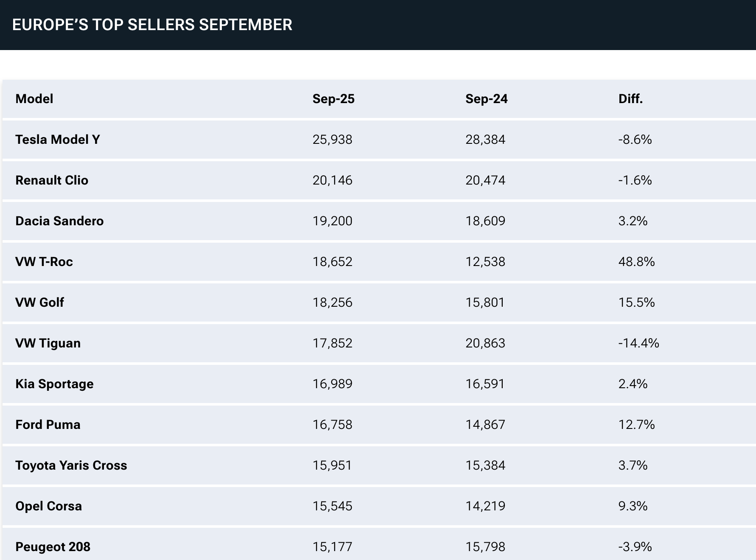Select the Toyota Yaris Cross cell
Screen dimensions: 756x560
coord(71,465)
